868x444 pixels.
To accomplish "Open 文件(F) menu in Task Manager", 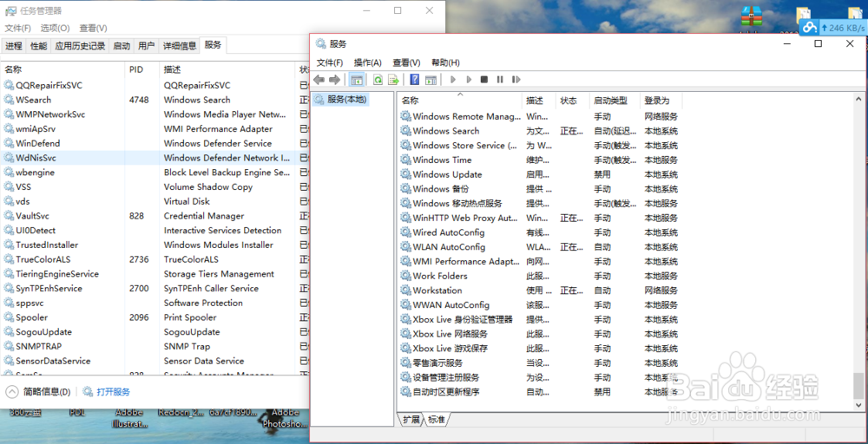I will pos(18,28).
